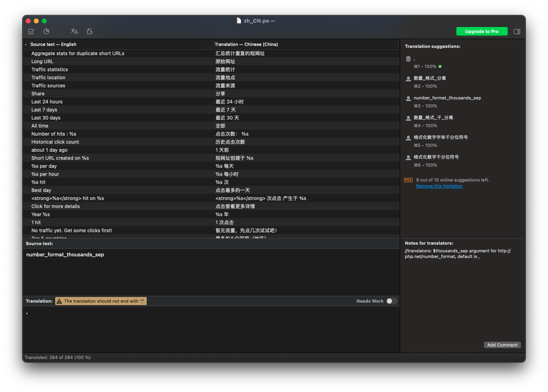This screenshot has height=392, width=548.
Task: Click translation cell 点击最多的一天
Action: (232, 190)
